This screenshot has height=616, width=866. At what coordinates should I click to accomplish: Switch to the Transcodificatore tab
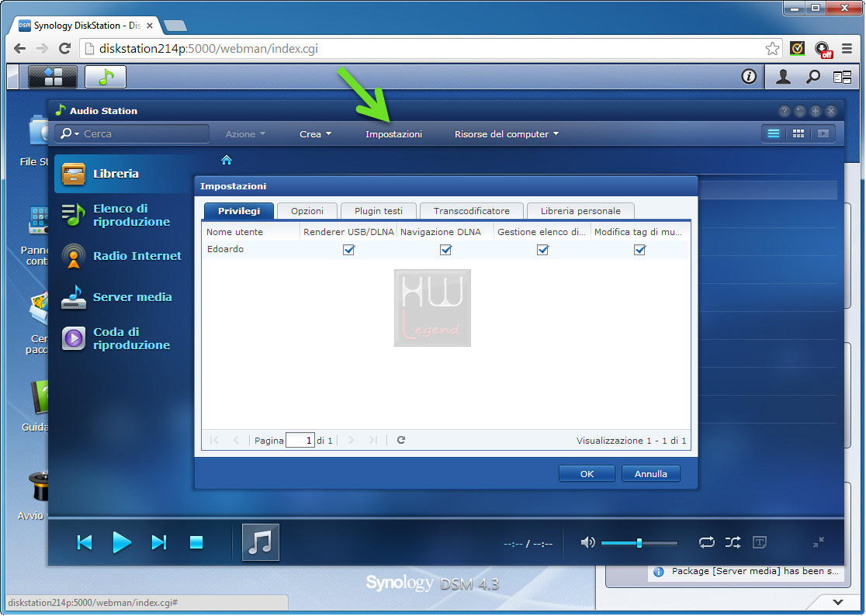tap(472, 211)
